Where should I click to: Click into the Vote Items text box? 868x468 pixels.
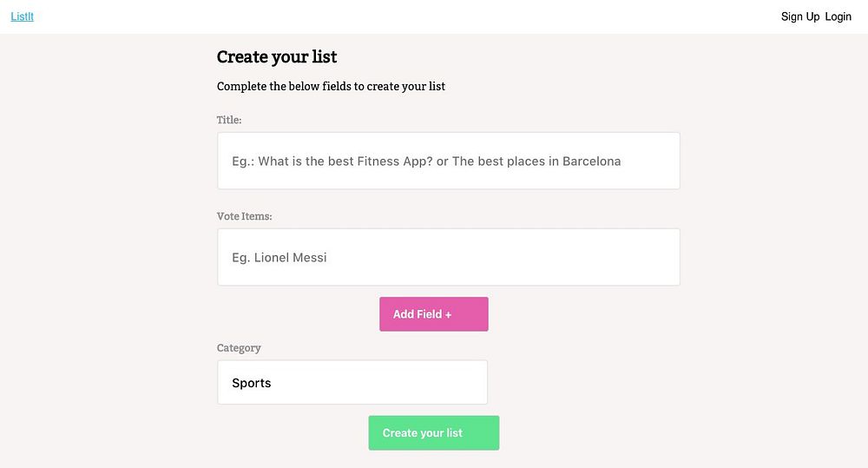448,257
